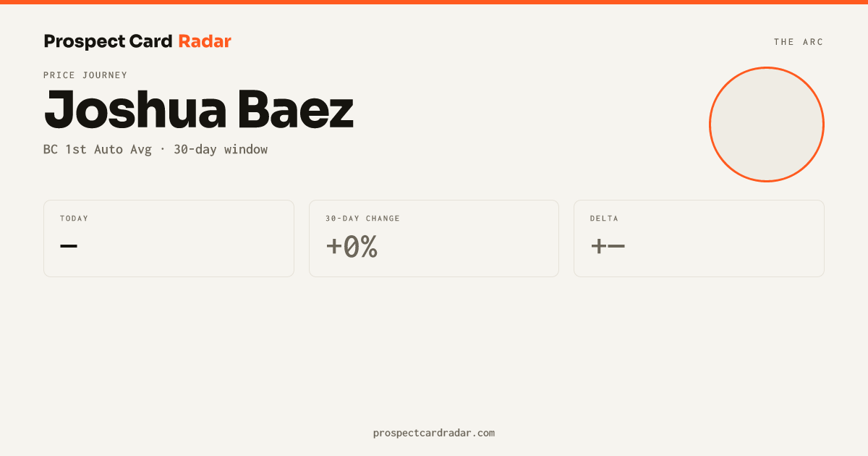This screenshot has height=456, width=868.
Task: Click the +— value under DELTA
Action: coord(608,247)
